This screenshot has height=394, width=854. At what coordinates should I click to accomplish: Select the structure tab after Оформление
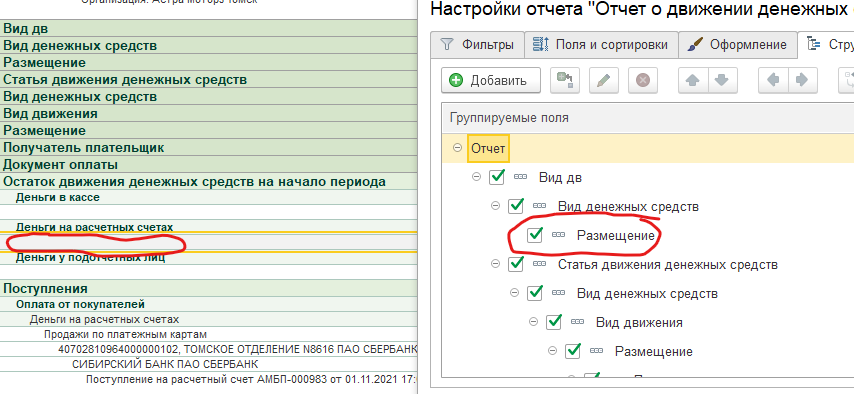826,45
